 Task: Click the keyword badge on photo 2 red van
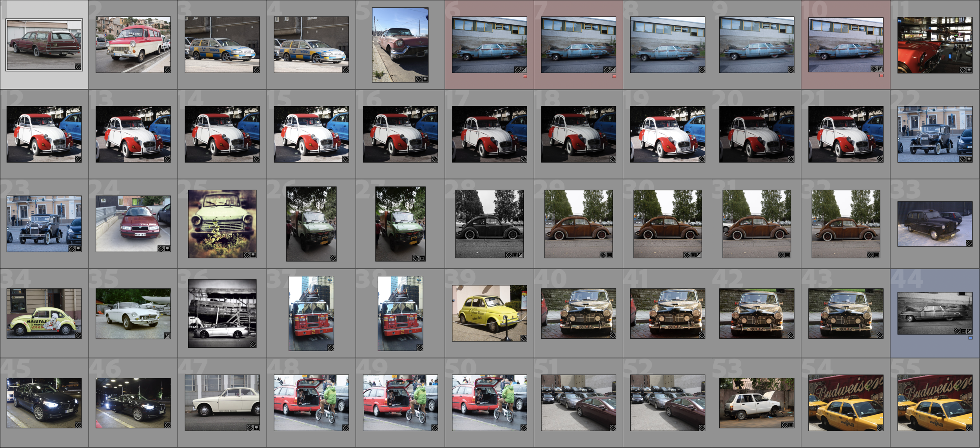(x=167, y=70)
